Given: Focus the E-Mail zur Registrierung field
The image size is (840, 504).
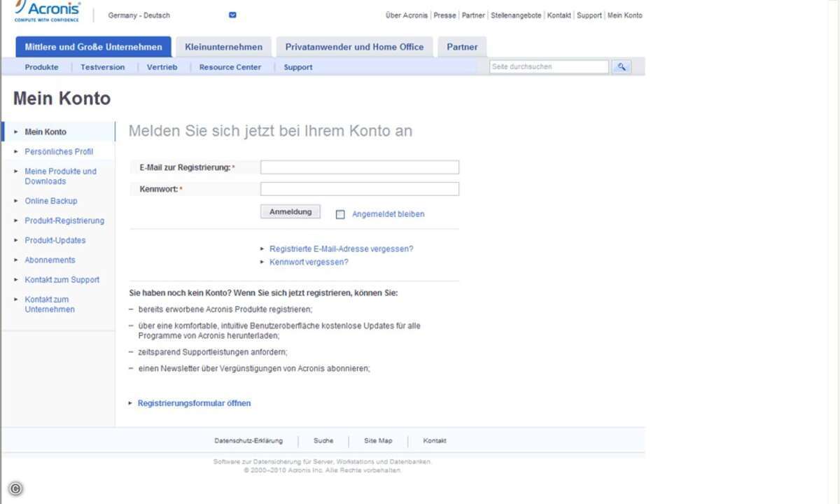Looking at the screenshot, I should coord(360,167).
